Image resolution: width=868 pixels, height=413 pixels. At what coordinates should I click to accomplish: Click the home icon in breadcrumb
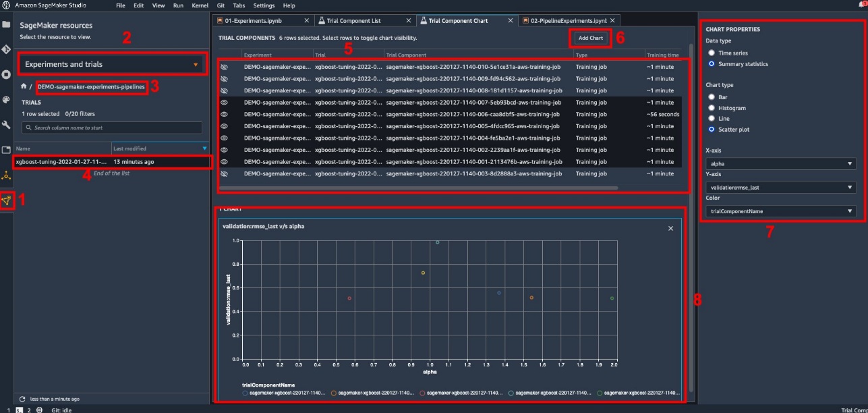24,87
